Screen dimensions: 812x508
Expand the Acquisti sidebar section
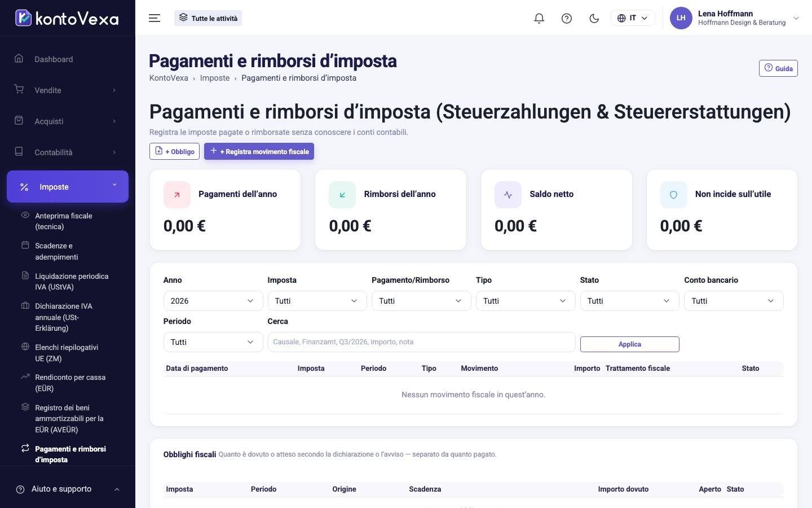coord(68,121)
